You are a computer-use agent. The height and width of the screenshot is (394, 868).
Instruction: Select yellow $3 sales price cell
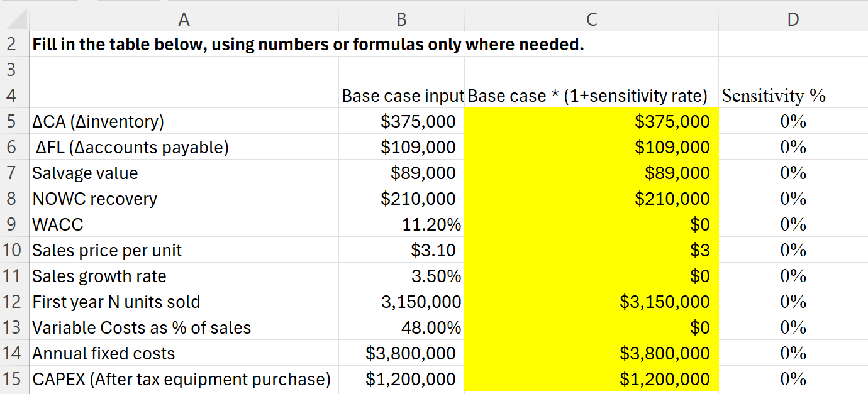pyautogui.click(x=591, y=250)
